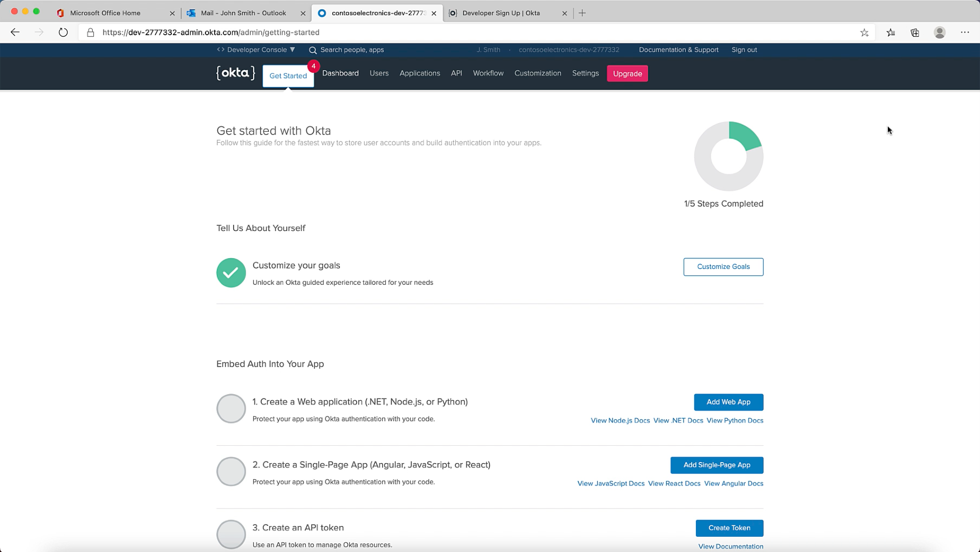Switch to the Microsoft Office Home tab

pos(115,13)
